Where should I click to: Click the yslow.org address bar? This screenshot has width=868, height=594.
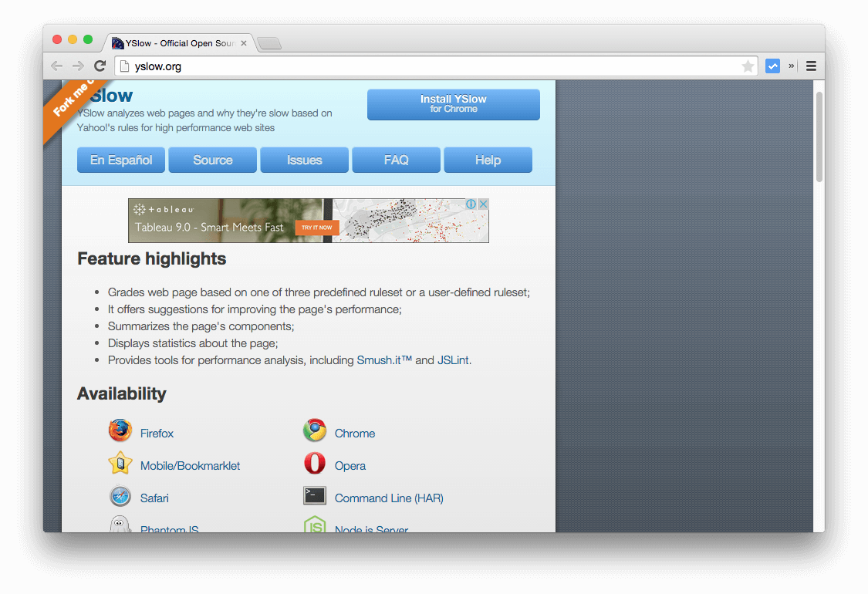[432, 66]
